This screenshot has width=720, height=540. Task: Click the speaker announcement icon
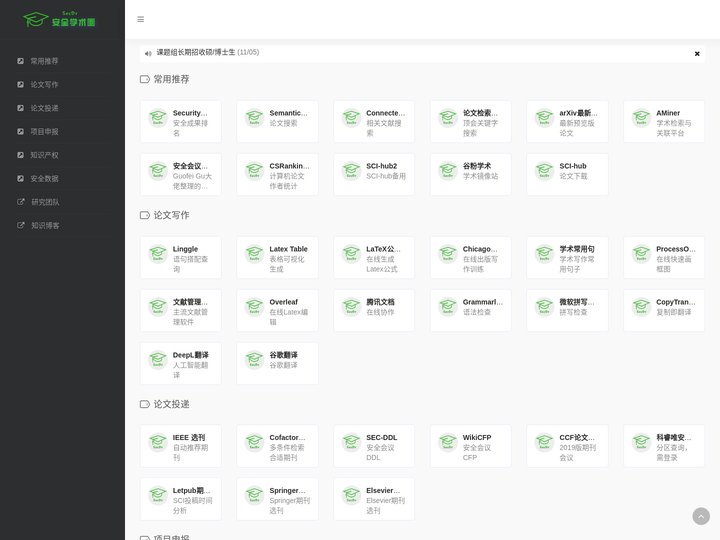[x=148, y=53]
